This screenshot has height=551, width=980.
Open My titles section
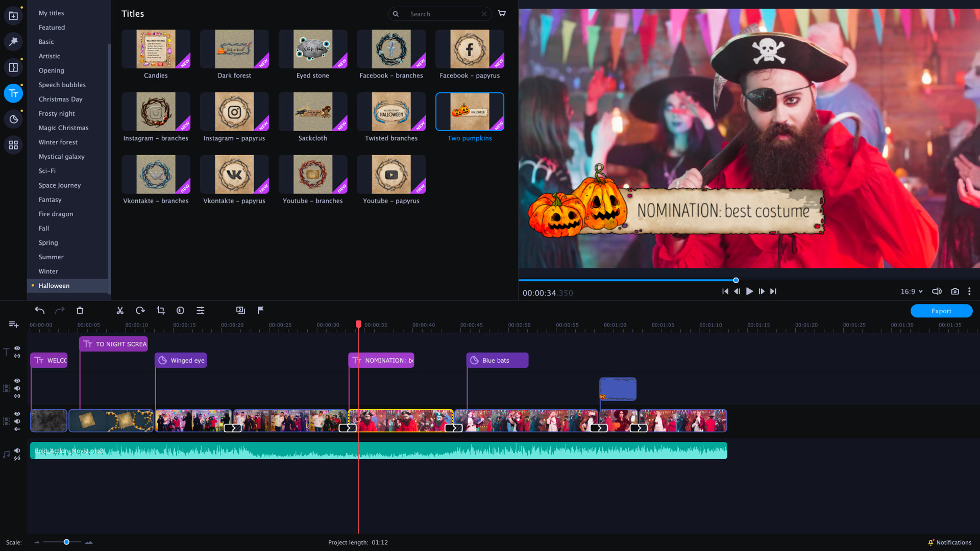[x=51, y=13]
